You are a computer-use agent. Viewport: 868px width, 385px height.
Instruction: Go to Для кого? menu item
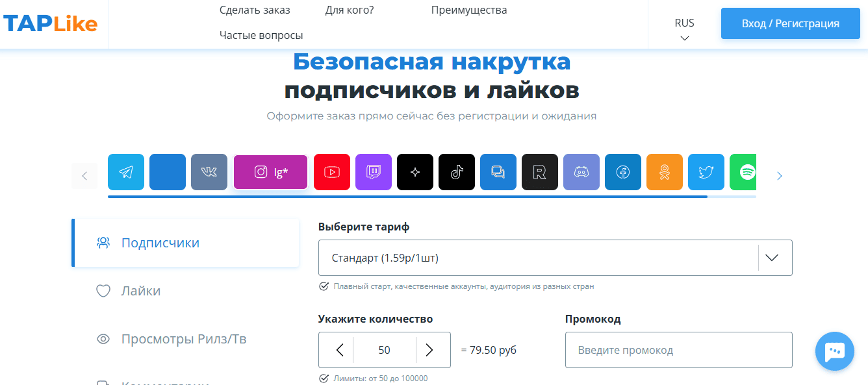[350, 10]
